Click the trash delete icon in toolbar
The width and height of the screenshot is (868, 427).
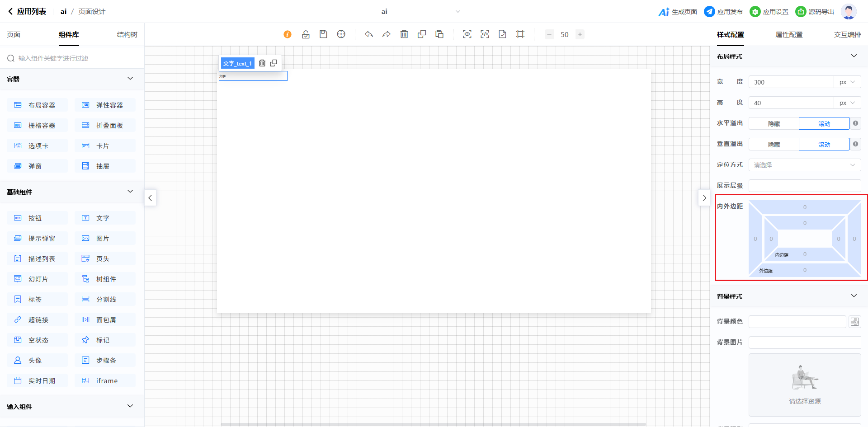[x=404, y=34]
